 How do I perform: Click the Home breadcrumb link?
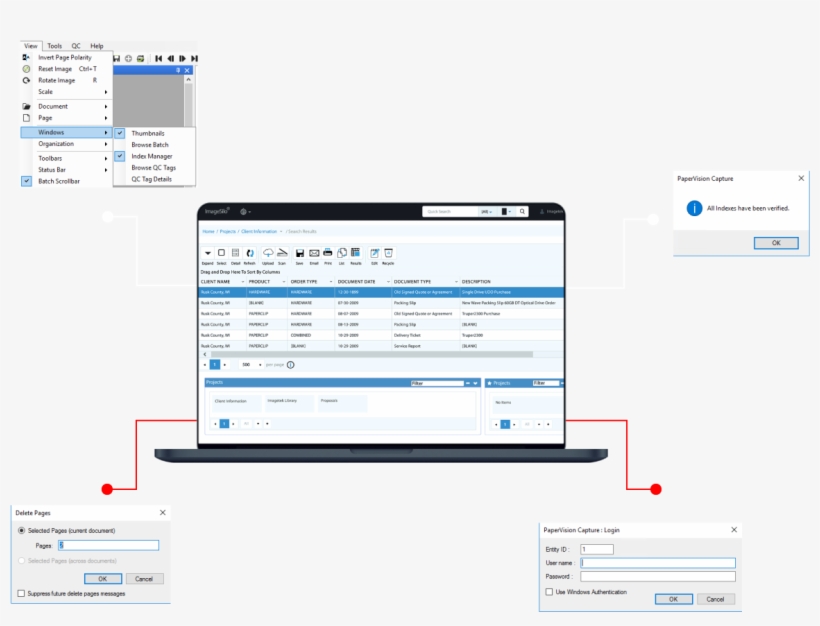208,232
